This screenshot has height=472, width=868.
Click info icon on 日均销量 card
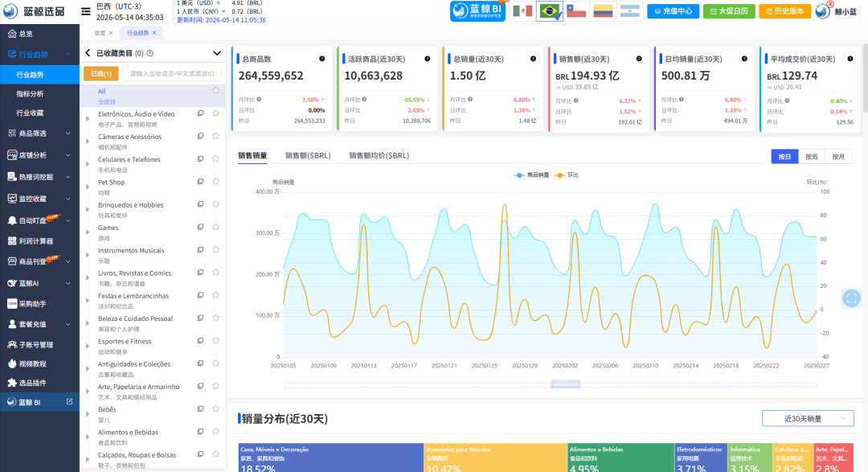click(744, 59)
